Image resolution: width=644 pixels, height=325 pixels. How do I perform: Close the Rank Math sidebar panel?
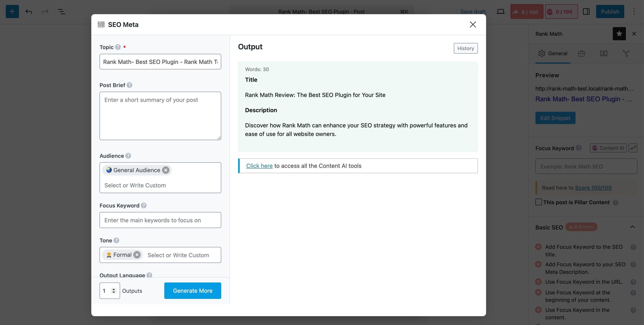tap(634, 34)
